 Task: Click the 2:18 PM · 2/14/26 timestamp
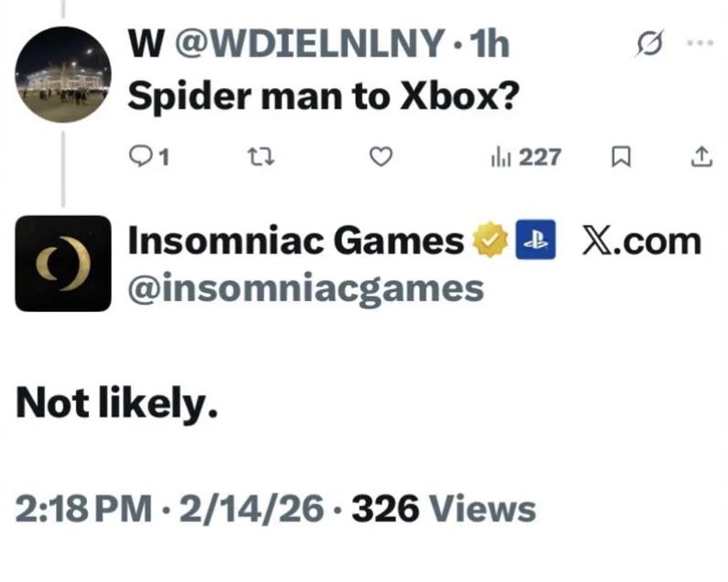tap(169, 508)
